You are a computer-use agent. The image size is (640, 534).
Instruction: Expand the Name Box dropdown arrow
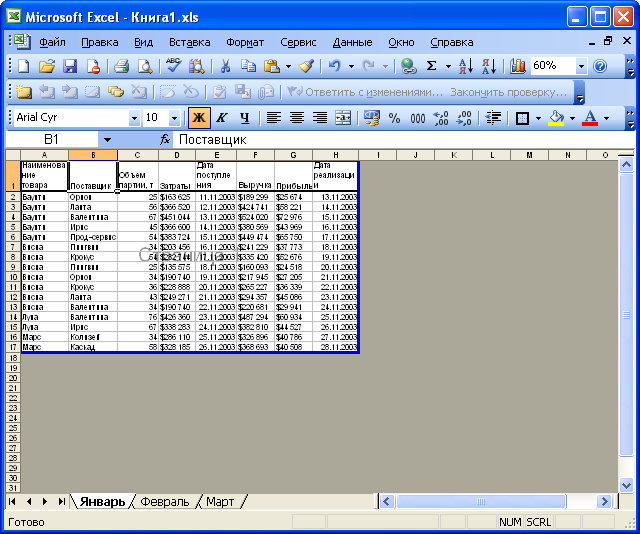click(x=107, y=140)
